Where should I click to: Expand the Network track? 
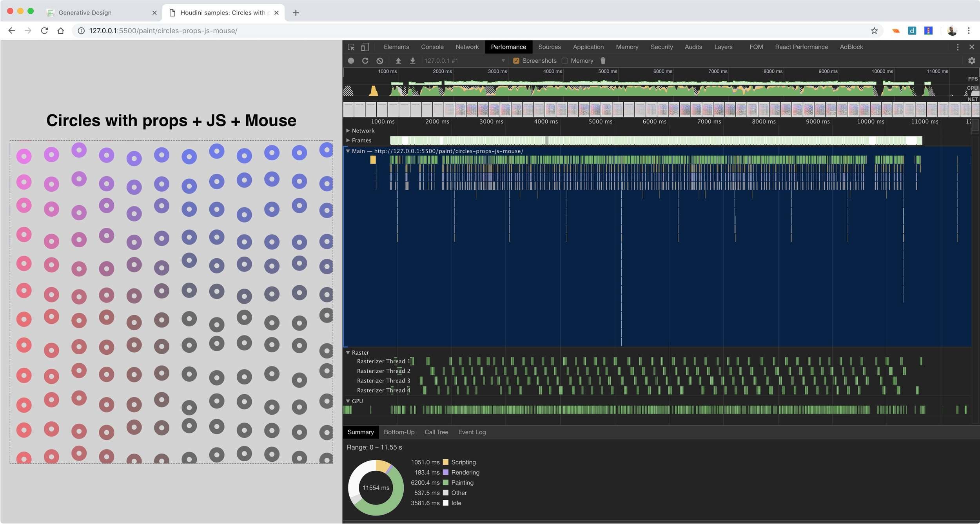[x=348, y=131]
